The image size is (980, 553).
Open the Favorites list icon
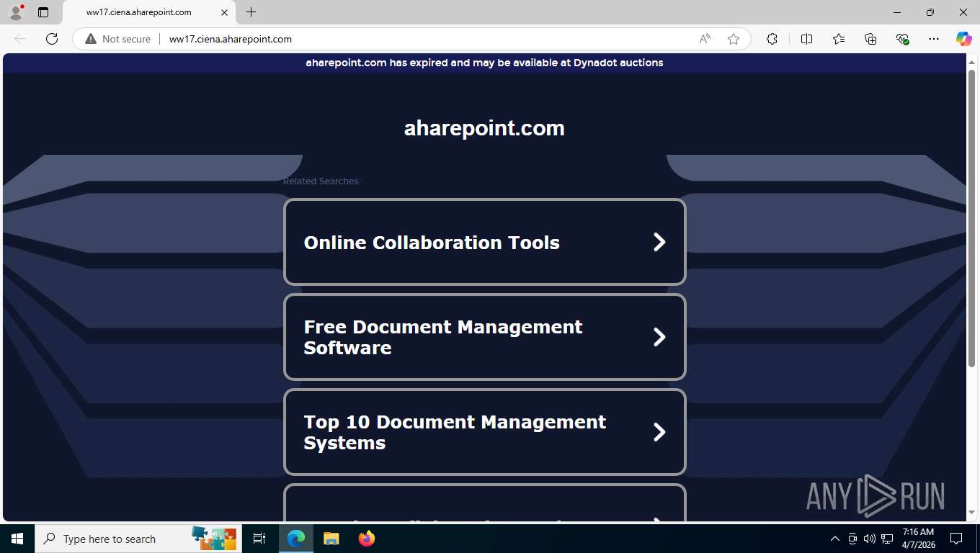coord(839,39)
